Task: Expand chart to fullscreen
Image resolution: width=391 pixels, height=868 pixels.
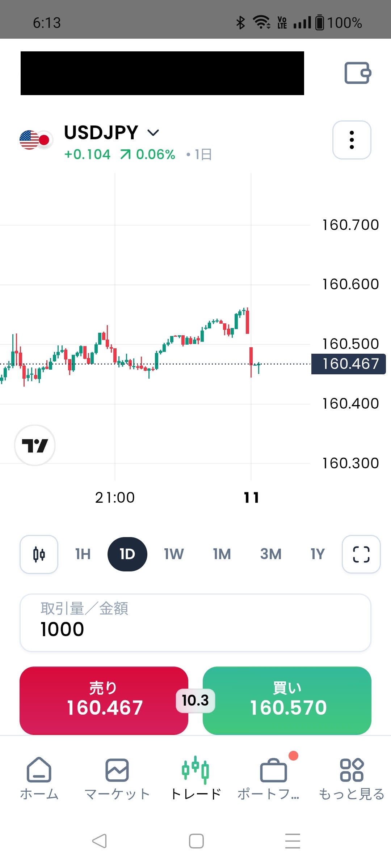Action: [361, 554]
